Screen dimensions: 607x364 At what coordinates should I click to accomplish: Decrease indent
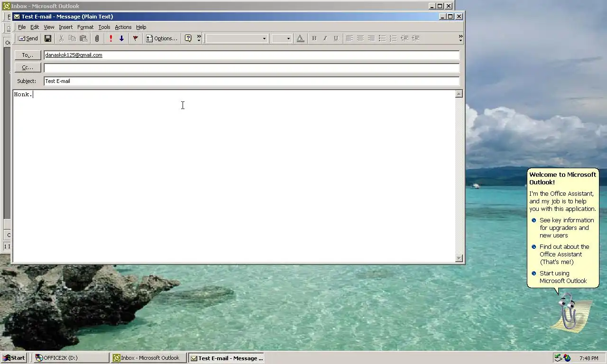pos(405,38)
